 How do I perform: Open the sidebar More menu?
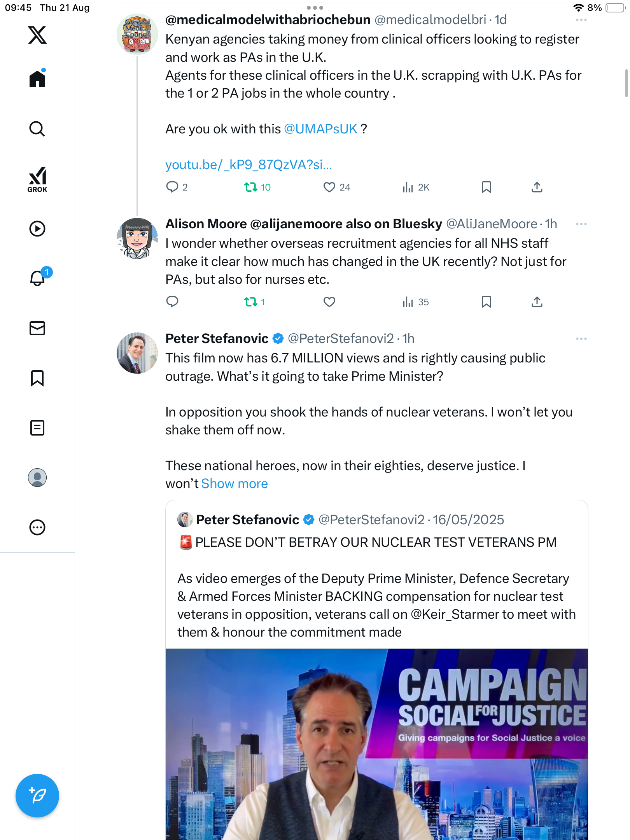coord(37,527)
